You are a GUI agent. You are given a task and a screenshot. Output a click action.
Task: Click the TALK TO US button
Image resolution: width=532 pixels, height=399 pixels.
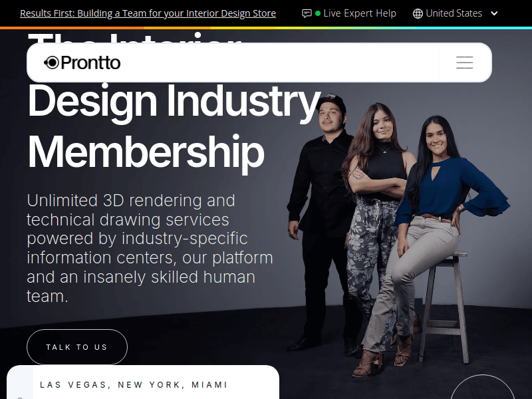coord(77,347)
